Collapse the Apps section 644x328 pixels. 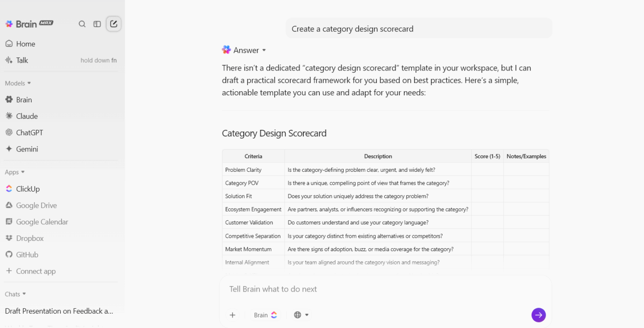[x=22, y=172]
